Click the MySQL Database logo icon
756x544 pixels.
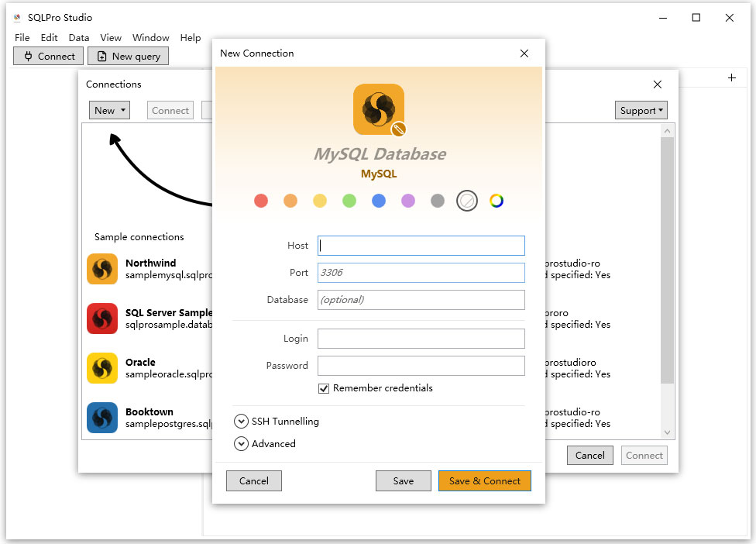[379, 109]
